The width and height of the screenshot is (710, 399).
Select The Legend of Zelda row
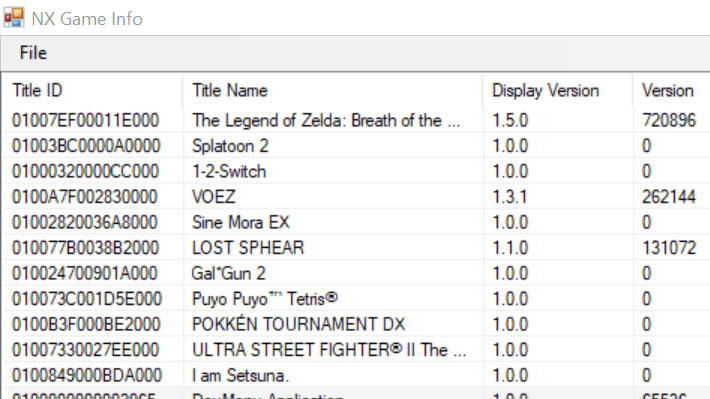pyautogui.click(x=356, y=120)
